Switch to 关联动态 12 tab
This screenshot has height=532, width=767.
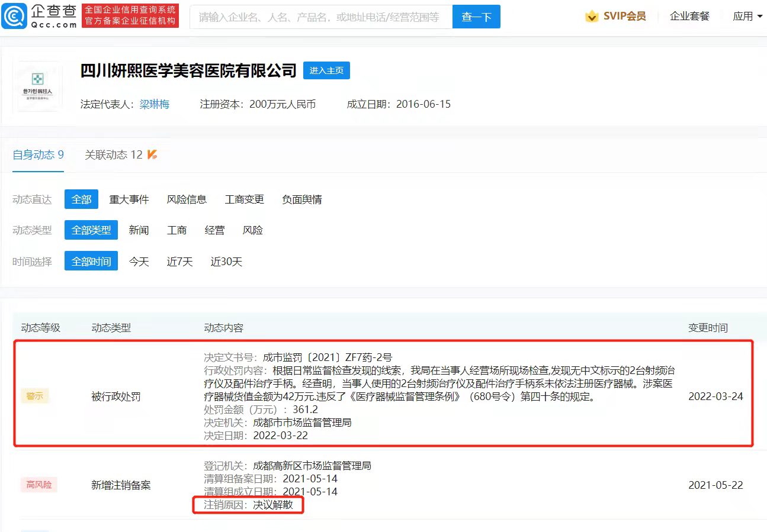point(113,155)
